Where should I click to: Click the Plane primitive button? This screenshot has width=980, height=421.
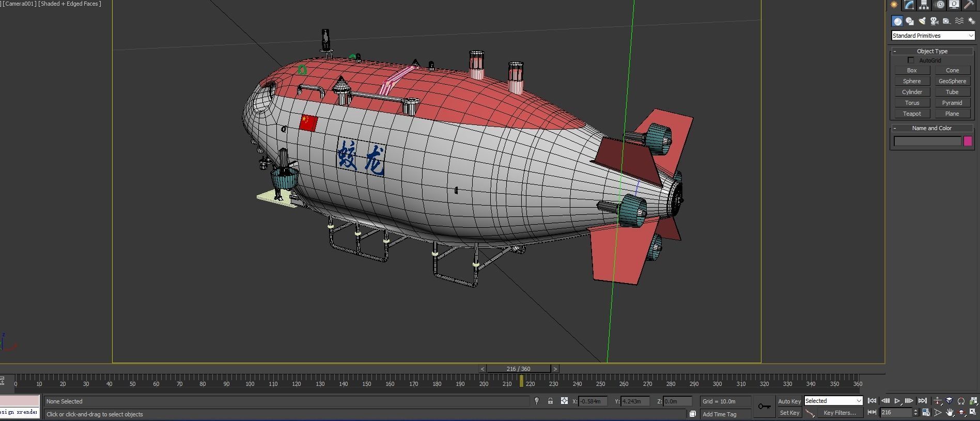(x=952, y=114)
